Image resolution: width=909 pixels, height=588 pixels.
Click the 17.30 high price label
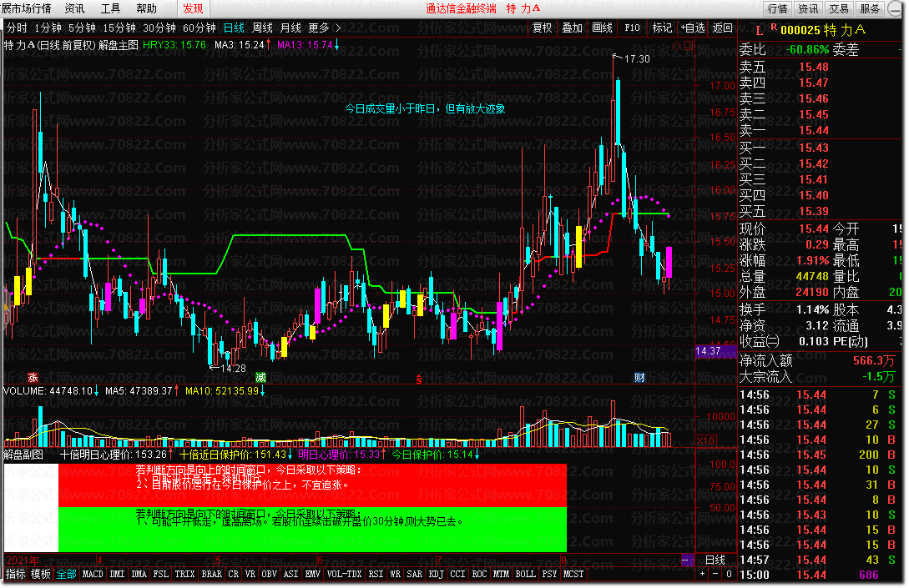pyautogui.click(x=637, y=59)
